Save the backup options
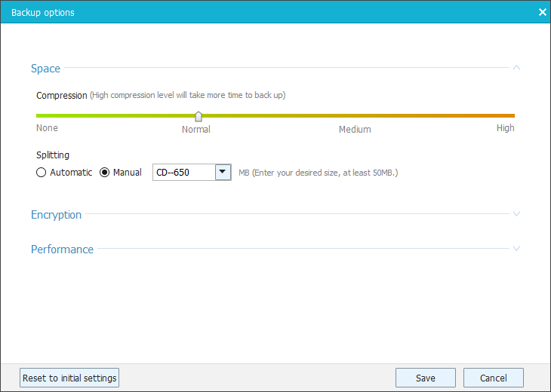This screenshot has width=551, height=392. (x=425, y=378)
